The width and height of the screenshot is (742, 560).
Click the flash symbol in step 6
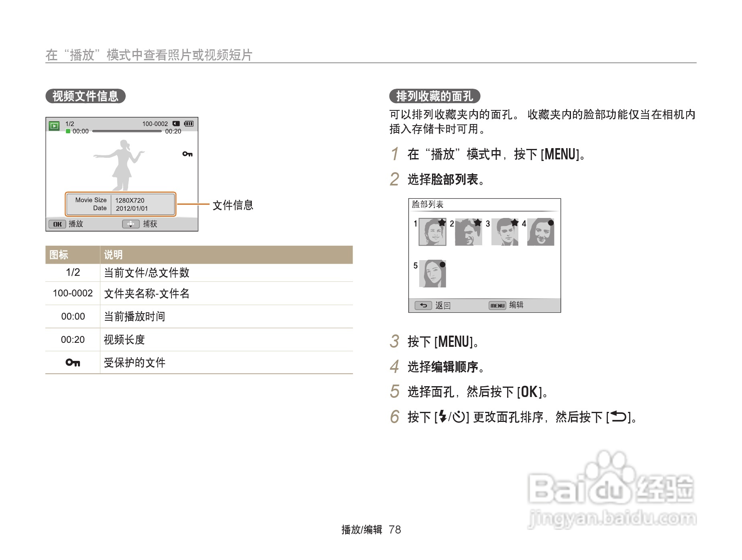(442, 417)
